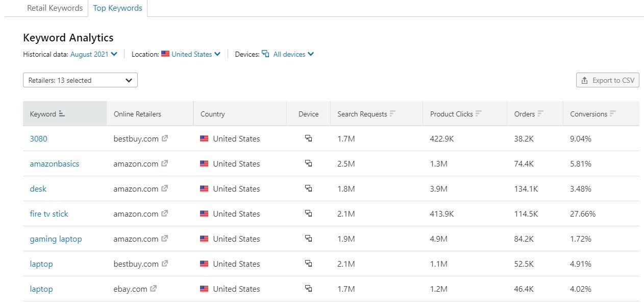This screenshot has width=644, height=305.
Task: Click external link icon in gaming laptop row
Action: [x=164, y=238]
